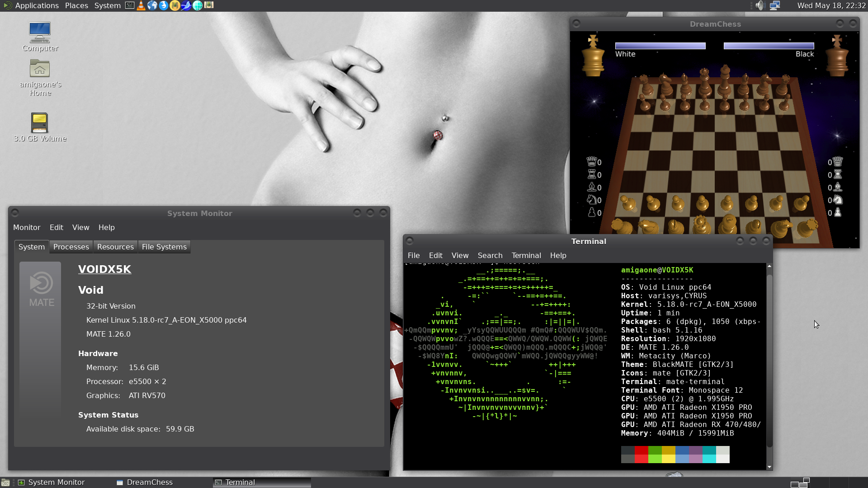Click the gold king icon beside White label
Viewport: 868px width, 488px height.
pyautogui.click(x=593, y=56)
